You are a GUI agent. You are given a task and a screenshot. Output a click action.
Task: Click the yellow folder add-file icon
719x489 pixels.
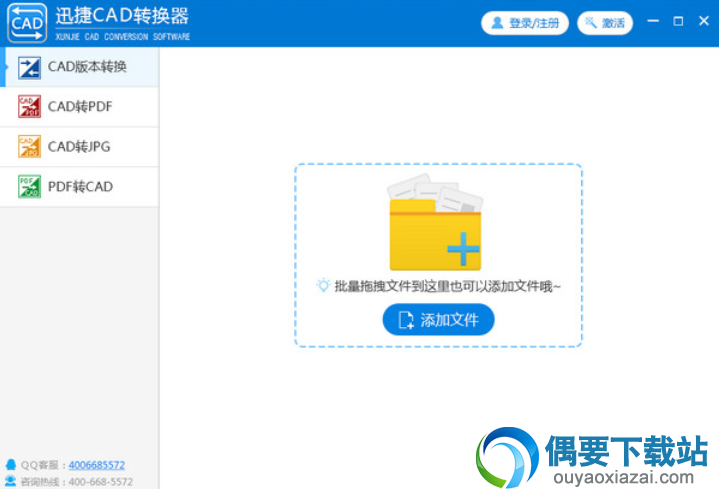click(x=435, y=222)
